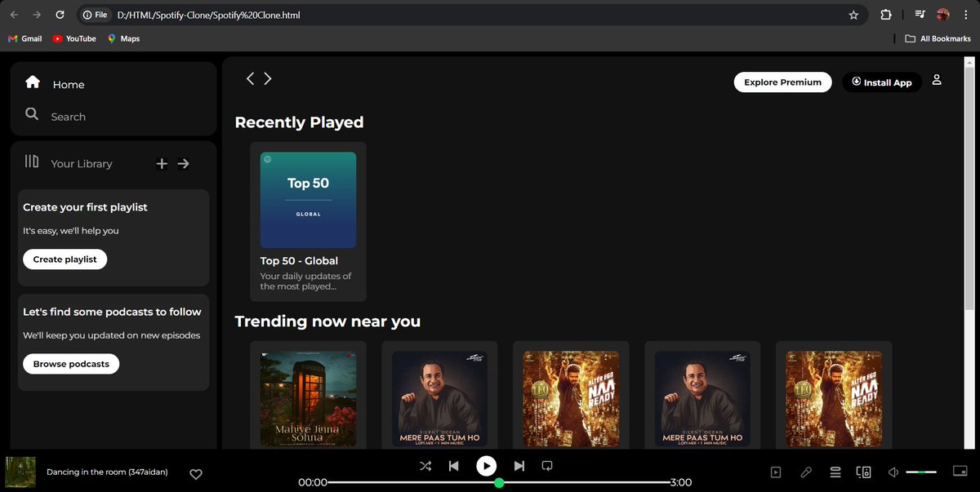Click the page vertical scrollbar
980x492 pixels.
pyautogui.click(x=969, y=188)
